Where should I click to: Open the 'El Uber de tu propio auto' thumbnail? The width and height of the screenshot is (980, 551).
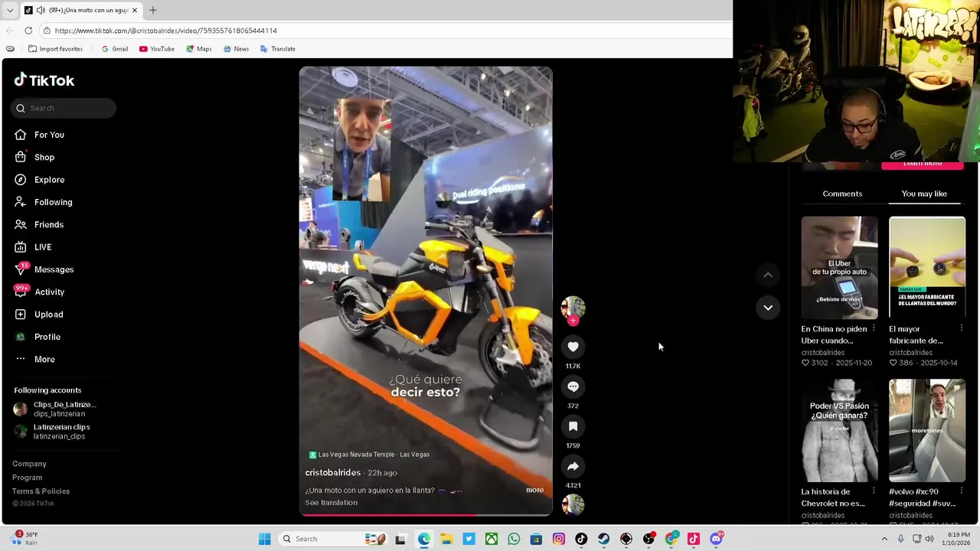839,268
